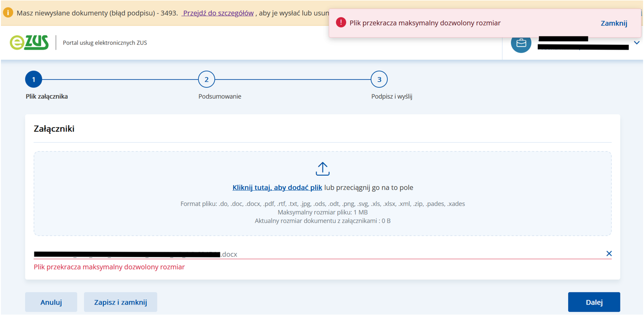This screenshot has height=315, width=644.
Task: Click Zapisz i zamknij button
Action: pyautogui.click(x=120, y=302)
